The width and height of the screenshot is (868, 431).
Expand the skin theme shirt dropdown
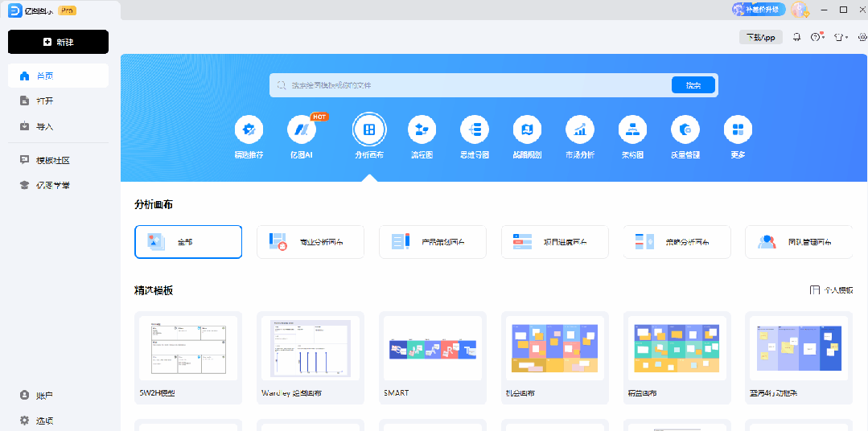[841, 37]
